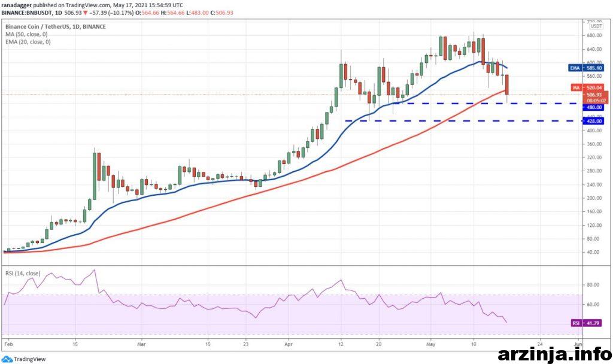
Task: Click the 24 date label on time axis
Action: click(x=540, y=344)
